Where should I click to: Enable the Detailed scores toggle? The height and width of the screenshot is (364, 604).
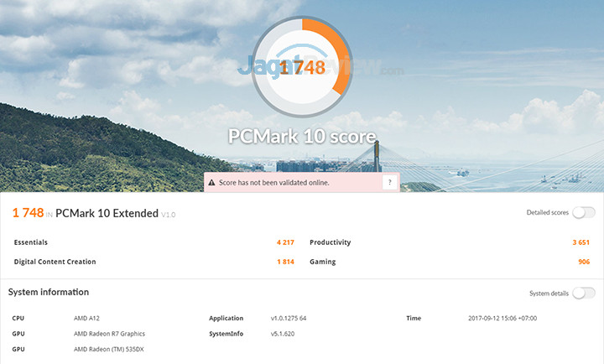tap(584, 213)
